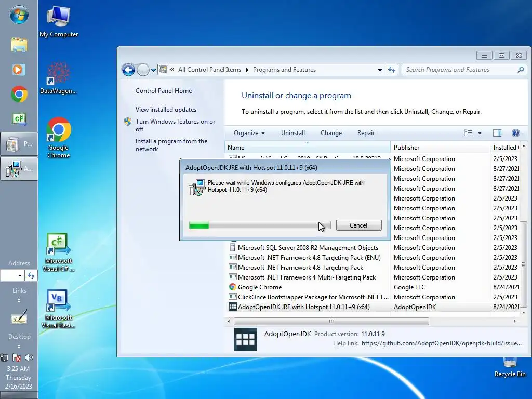Click Google LLC publisher cell
532x399 pixels.
(409, 287)
